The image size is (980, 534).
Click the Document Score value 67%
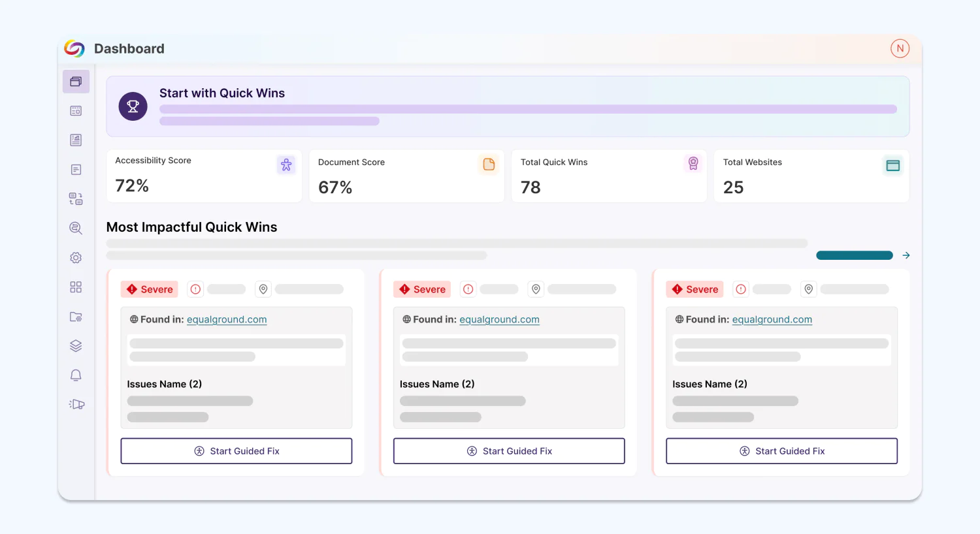(x=335, y=187)
